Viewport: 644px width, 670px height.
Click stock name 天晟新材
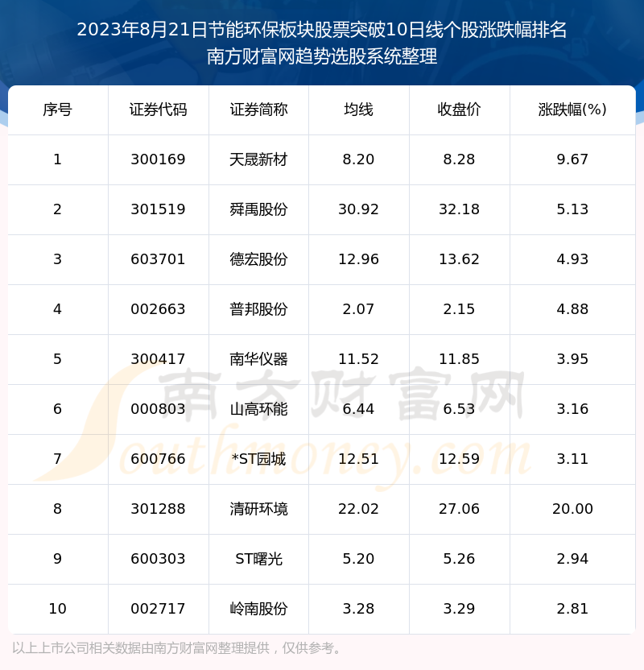[258, 159]
